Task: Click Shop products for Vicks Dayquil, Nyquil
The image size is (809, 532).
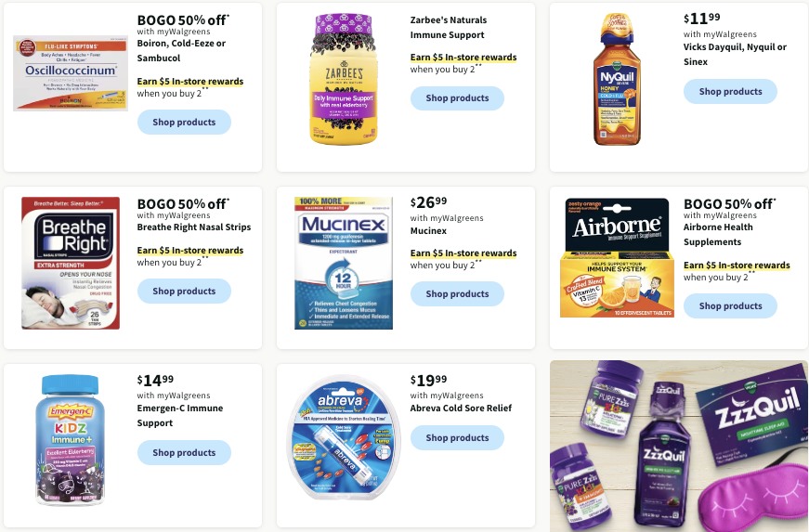Action: (x=730, y=92)
